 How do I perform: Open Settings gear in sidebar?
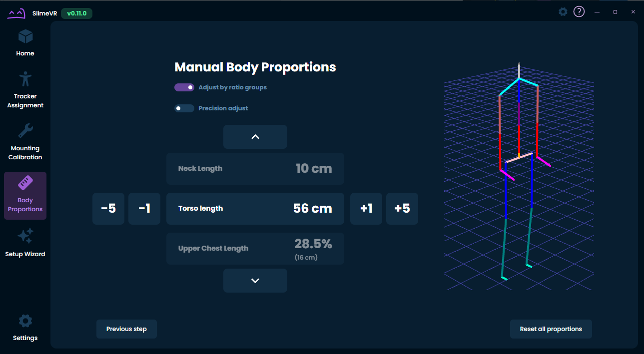[x=25, y=321]
